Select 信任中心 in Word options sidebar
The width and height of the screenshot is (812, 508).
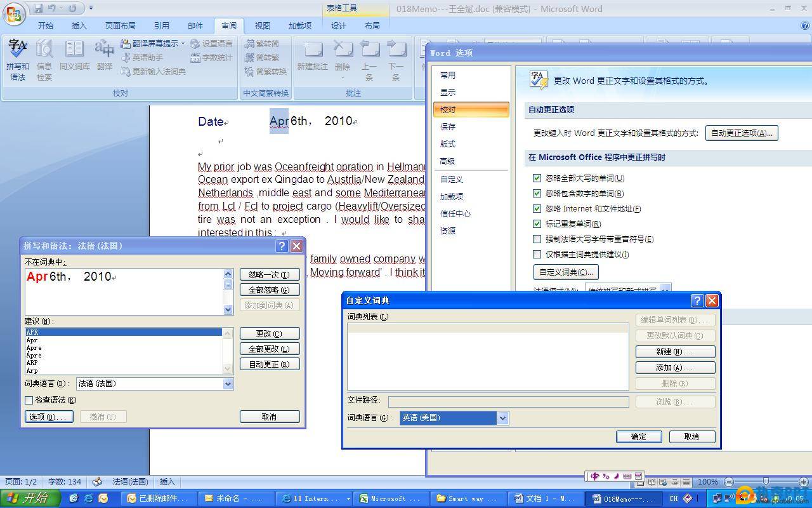click(471, 213)
